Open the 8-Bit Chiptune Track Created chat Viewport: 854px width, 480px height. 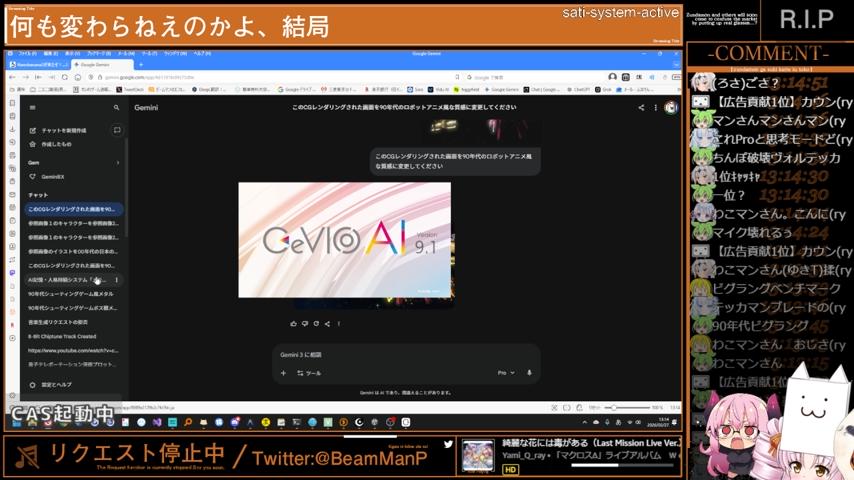tap(63, 337)
